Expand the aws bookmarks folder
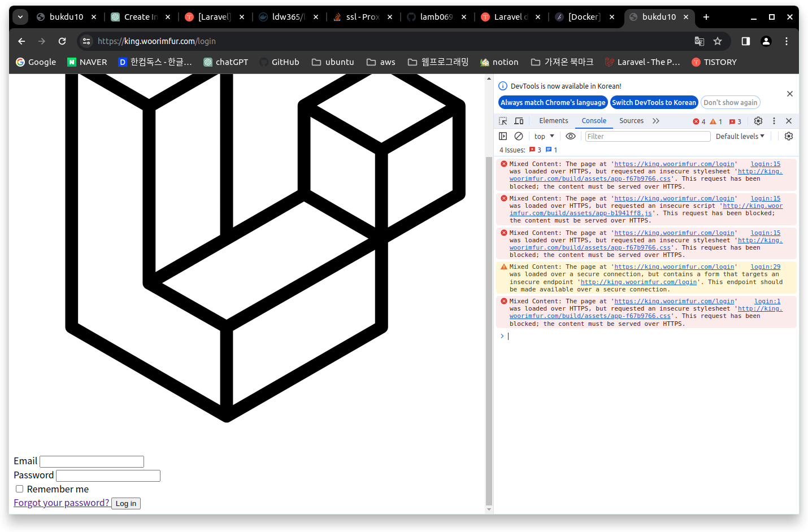Viewport: 808px width, 532px height. tap(381, 62)
